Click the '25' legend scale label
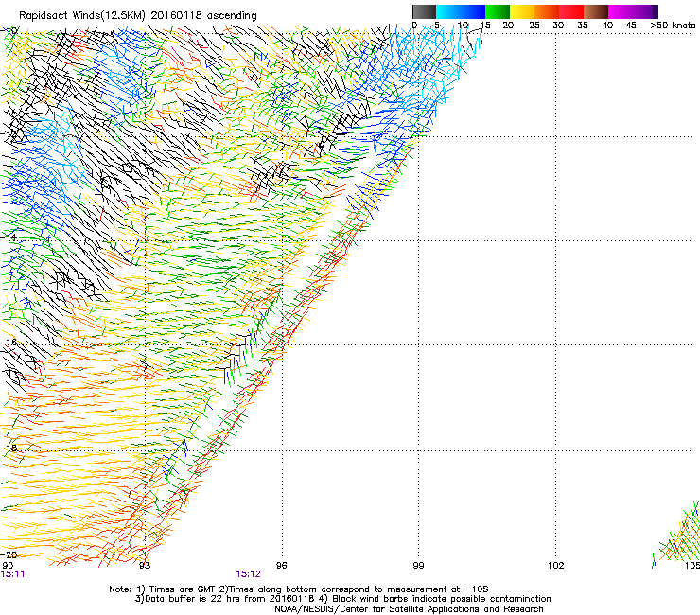This screenshot has height=615, width=700. pyautogui.click(x=534, y=25)
